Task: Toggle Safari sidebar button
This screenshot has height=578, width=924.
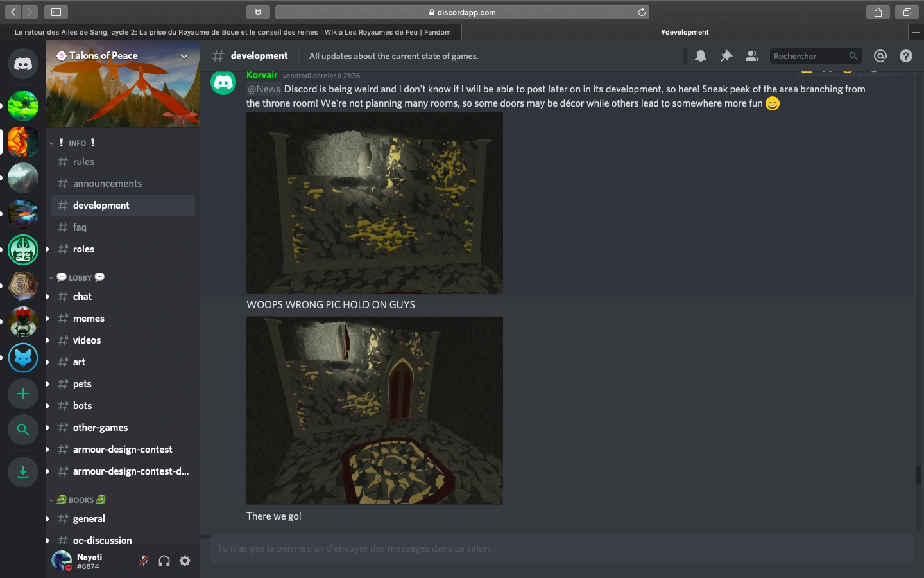Action: coord(56,12)
